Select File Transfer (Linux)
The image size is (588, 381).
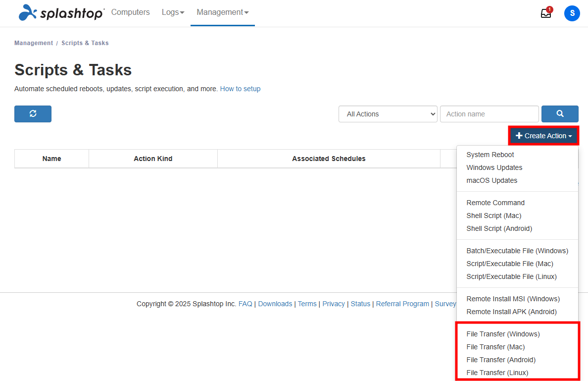497,373
